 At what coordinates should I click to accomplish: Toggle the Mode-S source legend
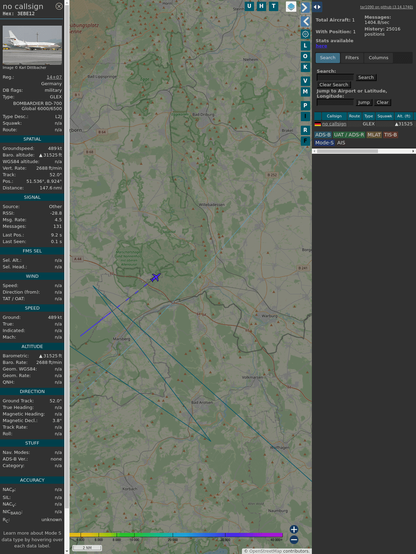coord(324,143)
